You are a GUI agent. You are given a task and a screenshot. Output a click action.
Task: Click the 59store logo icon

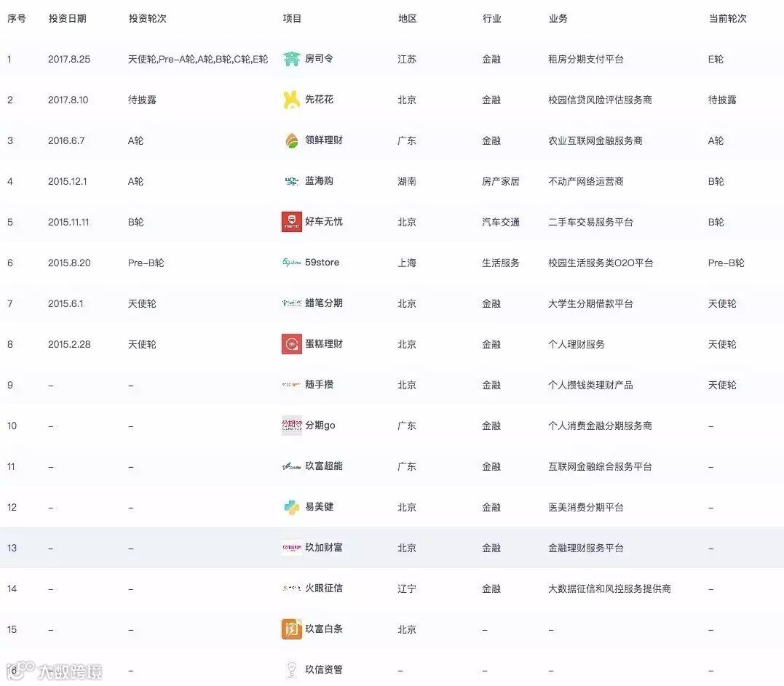291,263
